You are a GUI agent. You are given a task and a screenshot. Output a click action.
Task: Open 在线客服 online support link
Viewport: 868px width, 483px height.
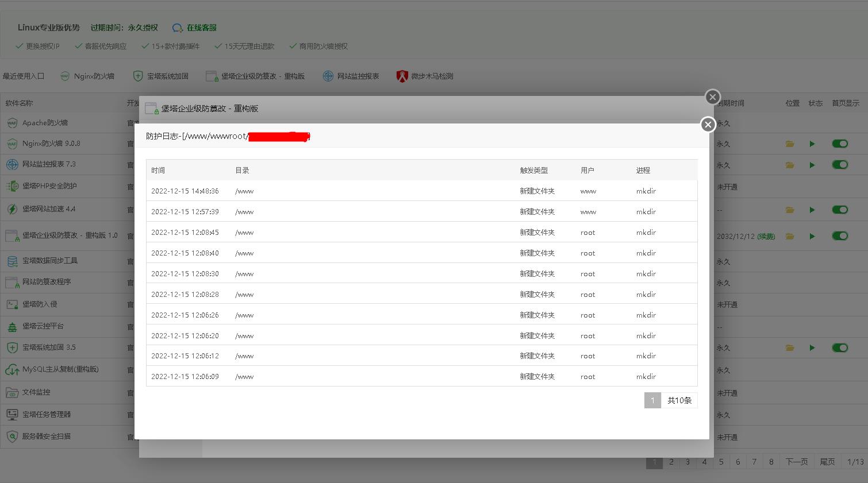[x=194, y=28]
